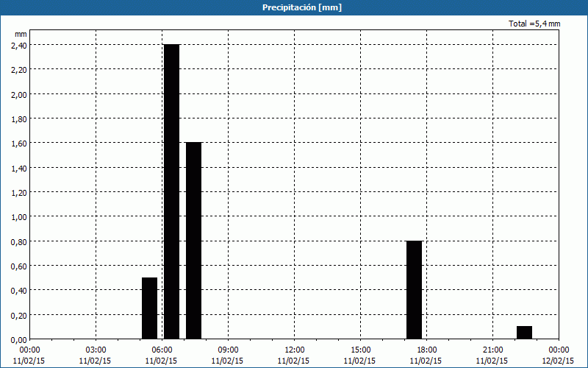The image size is (588, 368).
Task: Click the 2,40 y-axis label
Action: (x=19, y=45)
